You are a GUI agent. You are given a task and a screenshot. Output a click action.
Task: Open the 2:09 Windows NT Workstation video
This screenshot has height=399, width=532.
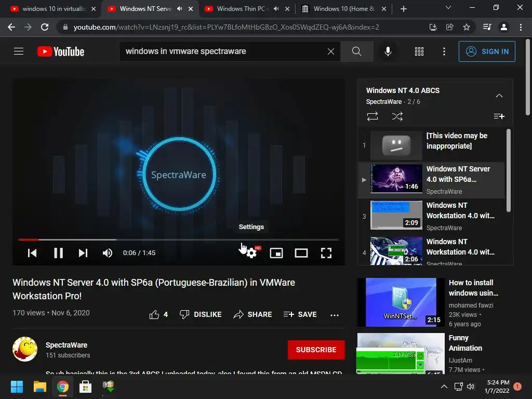431,216
